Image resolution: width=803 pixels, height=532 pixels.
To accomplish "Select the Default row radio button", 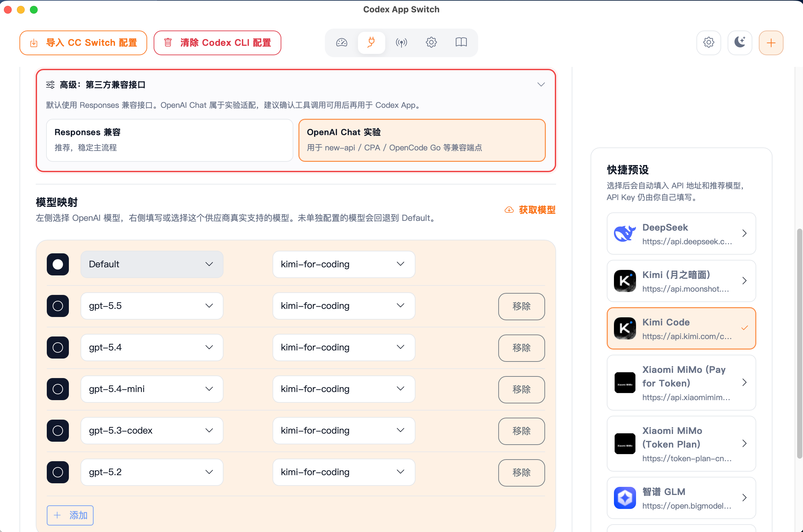I will coord(58,264).
